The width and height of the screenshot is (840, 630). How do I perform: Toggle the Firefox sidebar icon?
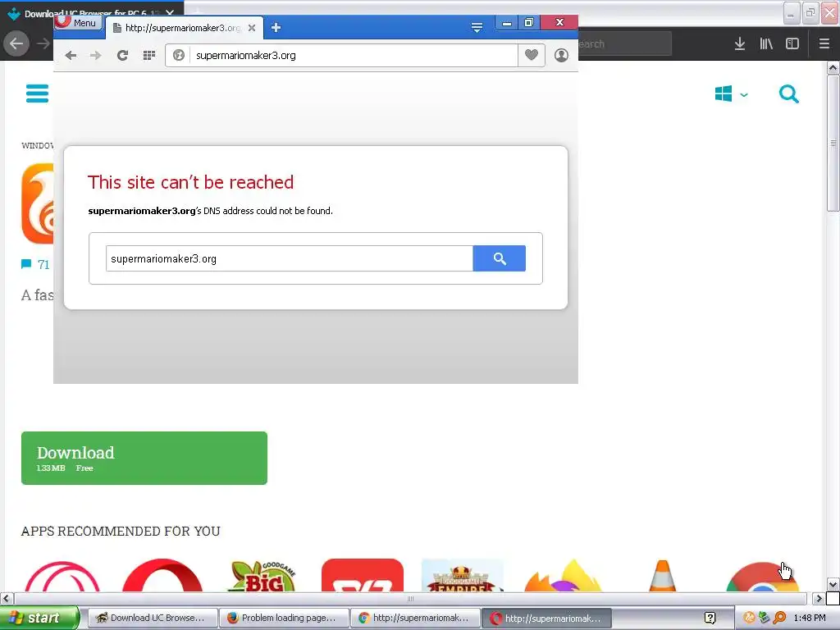pyautogui.click(x=792, y=44)
